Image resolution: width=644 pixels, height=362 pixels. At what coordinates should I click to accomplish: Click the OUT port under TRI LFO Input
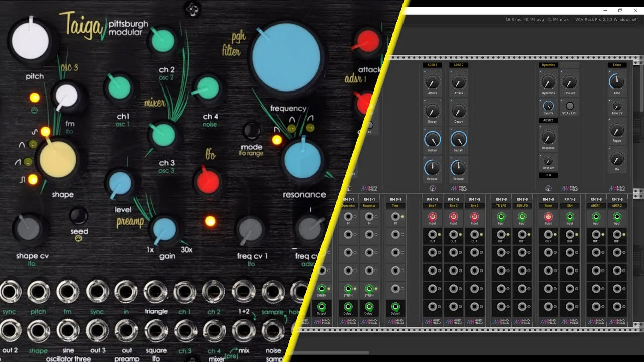click(x=501, y=235)
